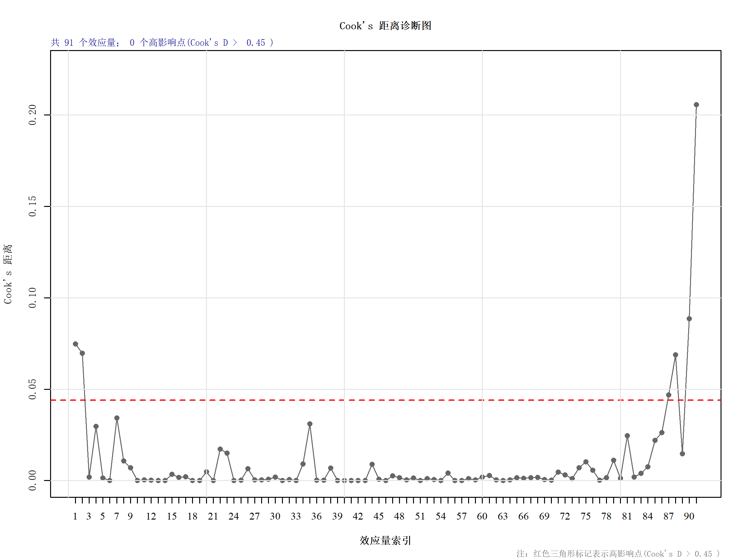
Task: Click the data point peak at index 7
Action: [117, 418]
